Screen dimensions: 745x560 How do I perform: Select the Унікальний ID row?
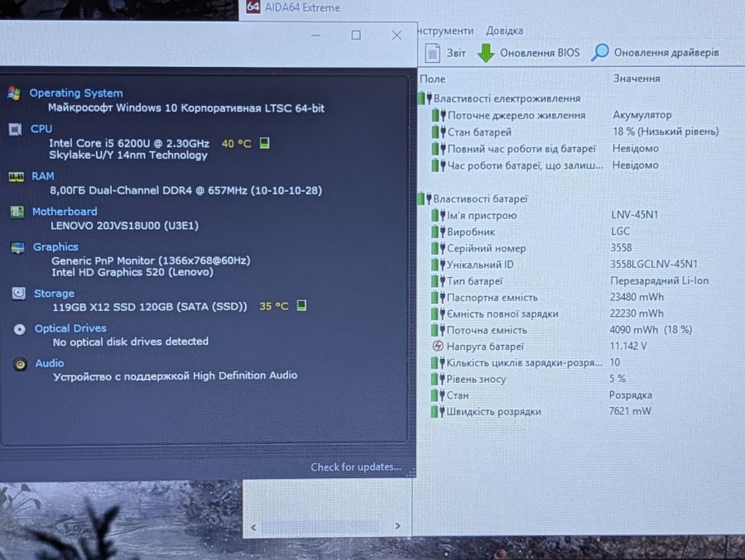[x=564, y=265]
